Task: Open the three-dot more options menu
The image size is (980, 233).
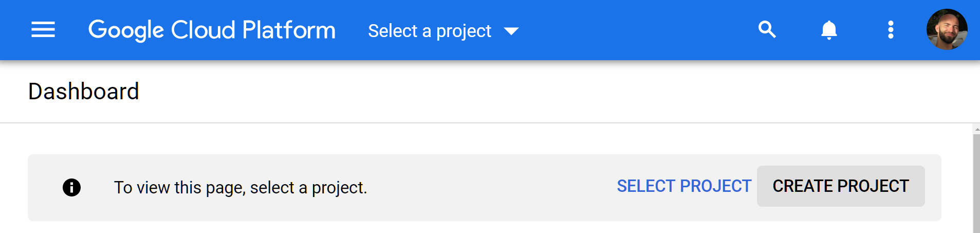Action: (891, 30)
